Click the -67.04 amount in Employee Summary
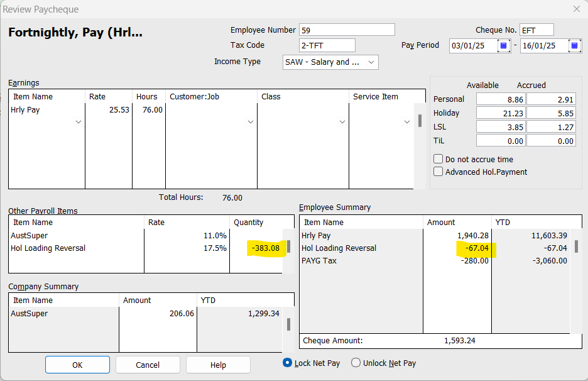The width and height of the screenshot is (588, 381). (477, 248)
